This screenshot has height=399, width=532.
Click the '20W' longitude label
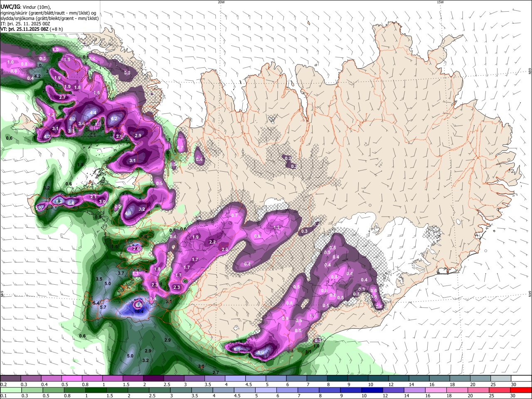tap(221, 2)
